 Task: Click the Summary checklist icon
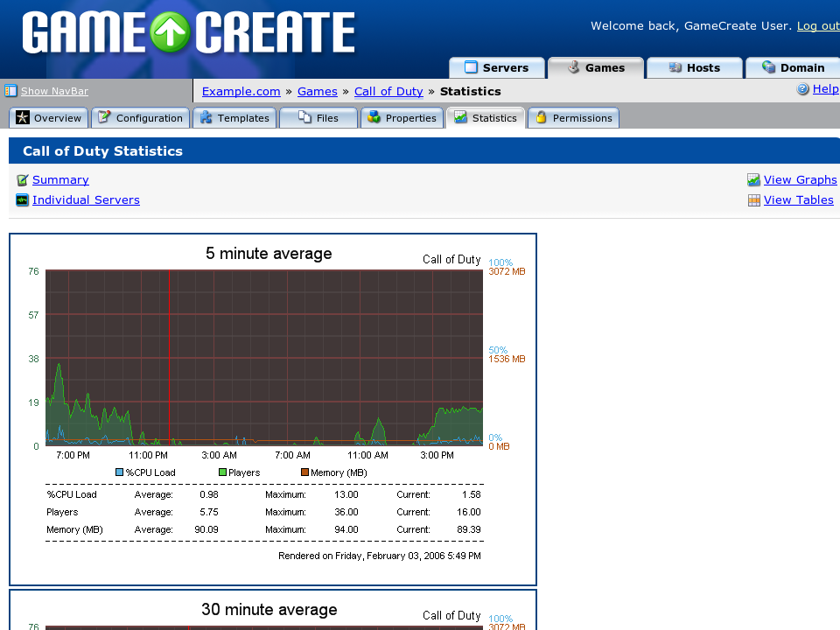pos(23,180)
